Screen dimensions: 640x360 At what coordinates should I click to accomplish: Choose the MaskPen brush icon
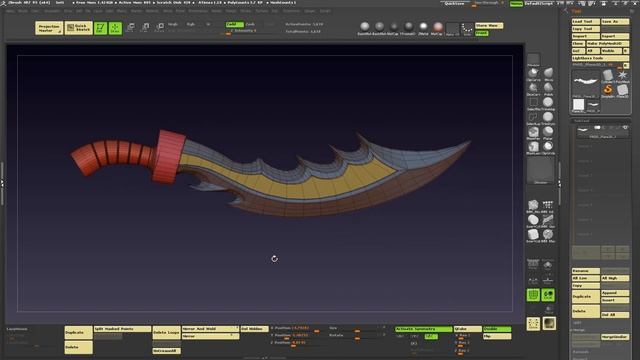click(533, 132)
